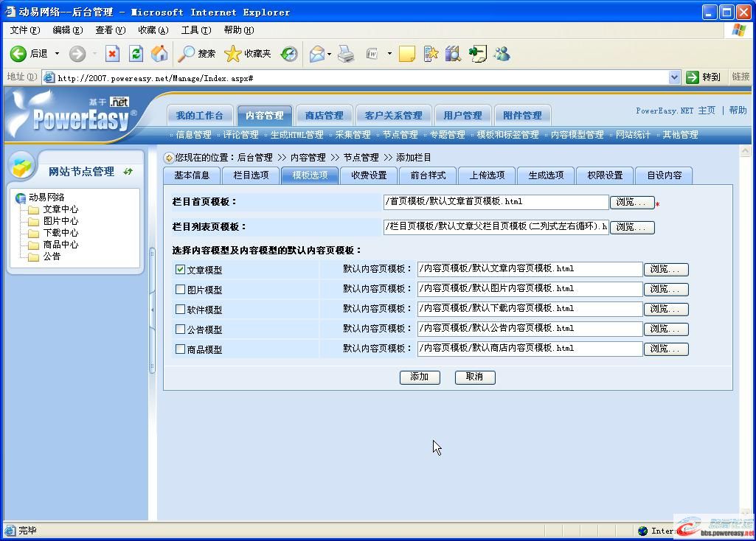Open the address bar dropdown arrow

click(674, 77)
